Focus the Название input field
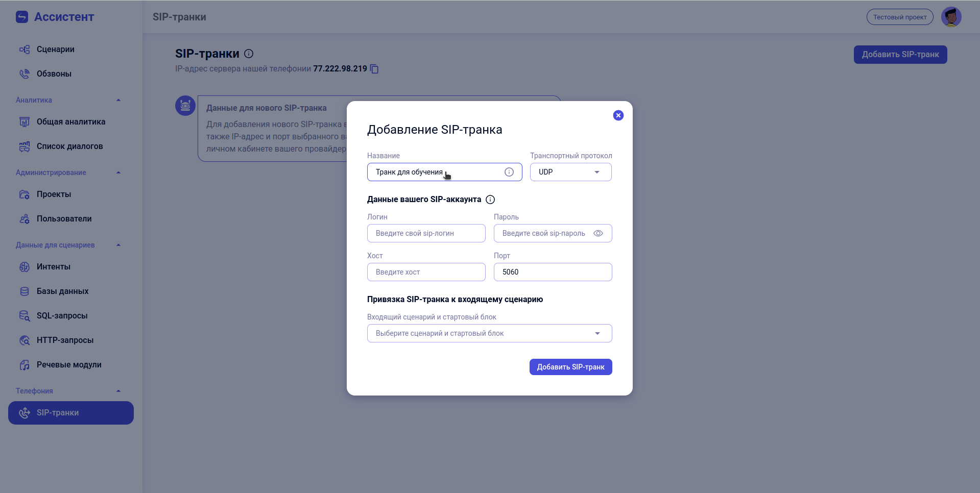Screen dimensions: 980x493 pyautogui.click(x=444, y=172)
